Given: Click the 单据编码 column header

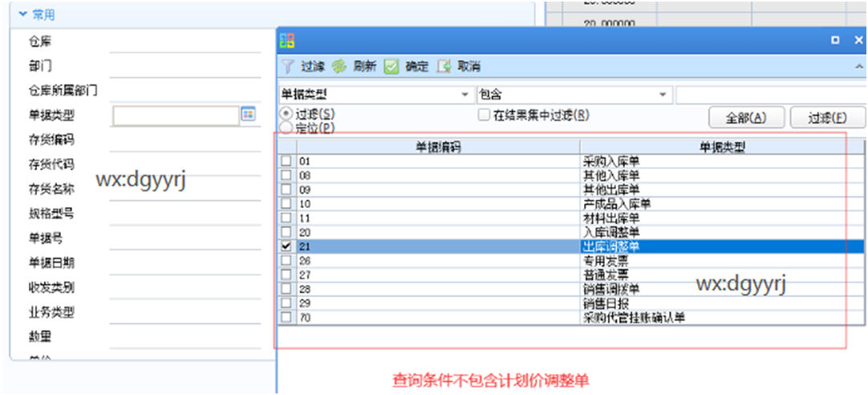Looking at the screenshot, I should pos(439,147).
